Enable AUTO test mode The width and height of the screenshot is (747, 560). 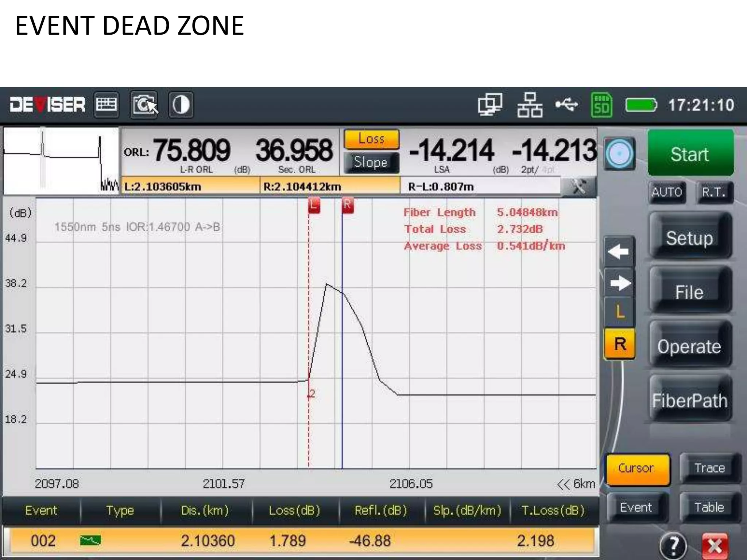[x=667, y=192]
